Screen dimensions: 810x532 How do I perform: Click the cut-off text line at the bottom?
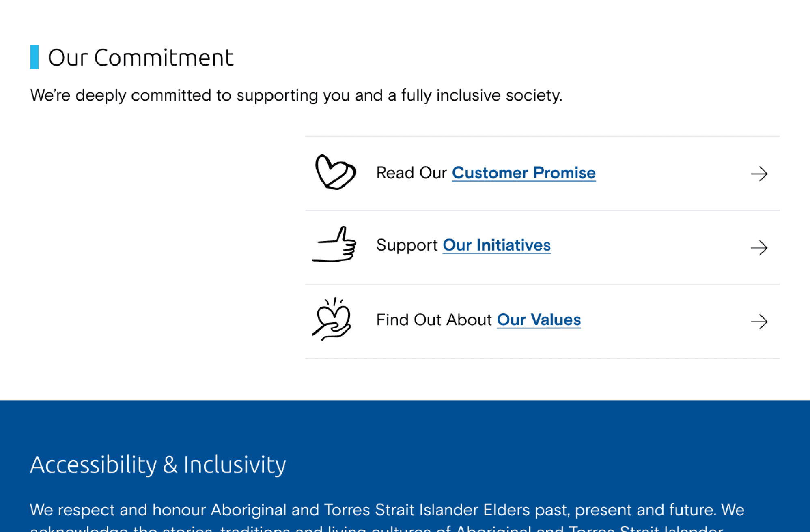coord(376,528)
